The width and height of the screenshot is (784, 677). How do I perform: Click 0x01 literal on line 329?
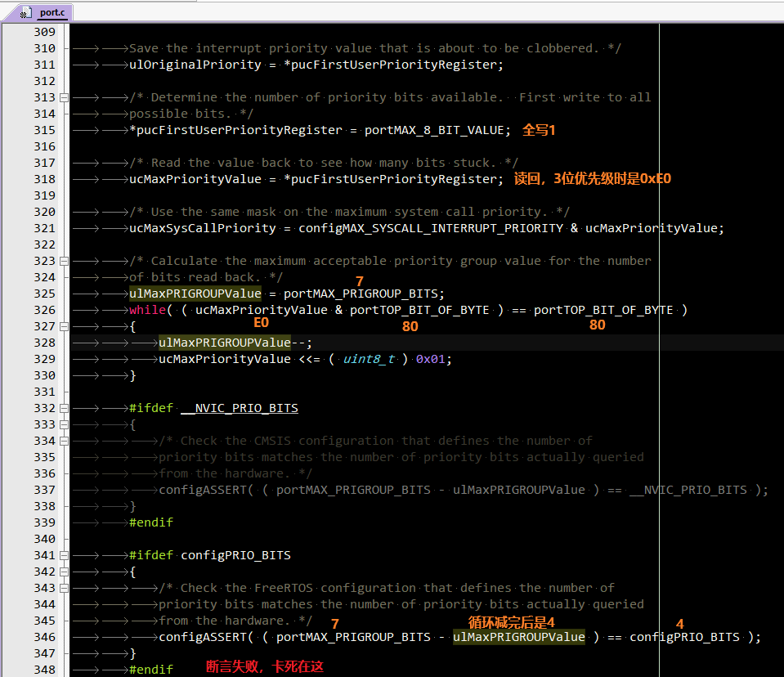tap(430, 359)
